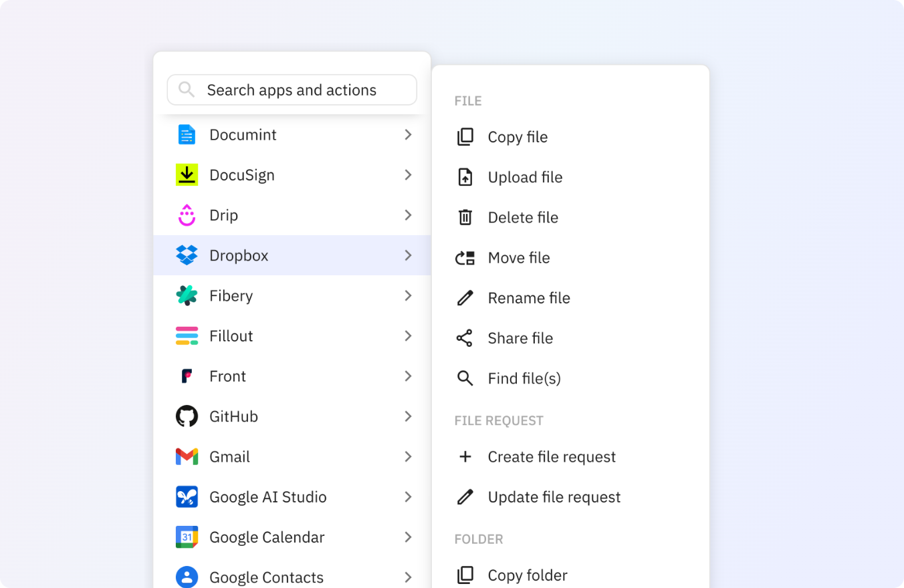
Task: Expand the Google AI Studio chevron
Action: [408, 496]
